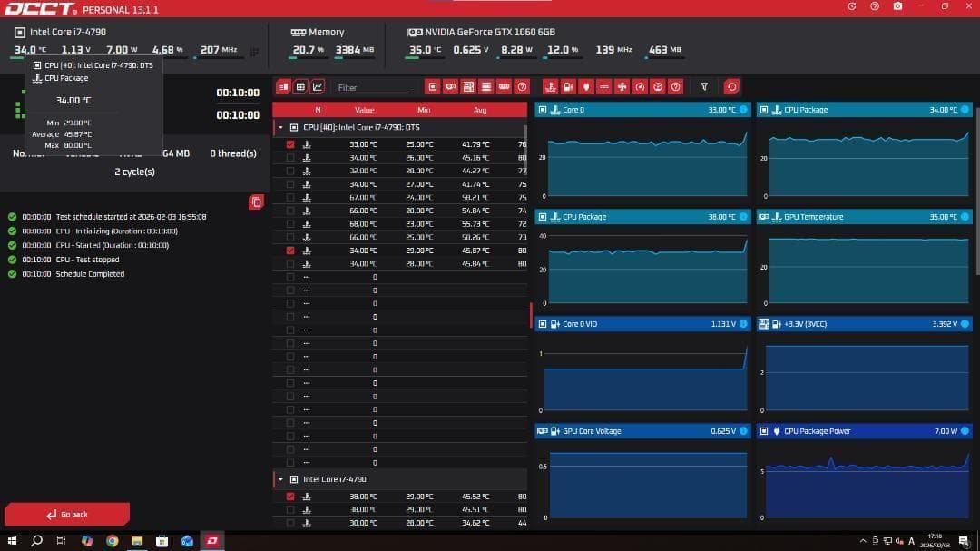Check the row with average 45.84 °C
980x551 pixels.
coord(290,264)
